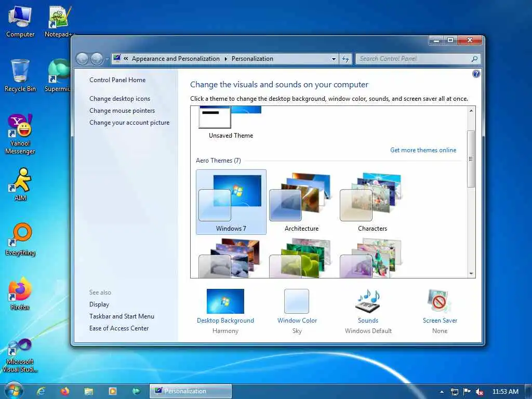Select the Architecture theme
Image resolution: width=532 pixels, height=399 pixels.
[x=302, y=202]
